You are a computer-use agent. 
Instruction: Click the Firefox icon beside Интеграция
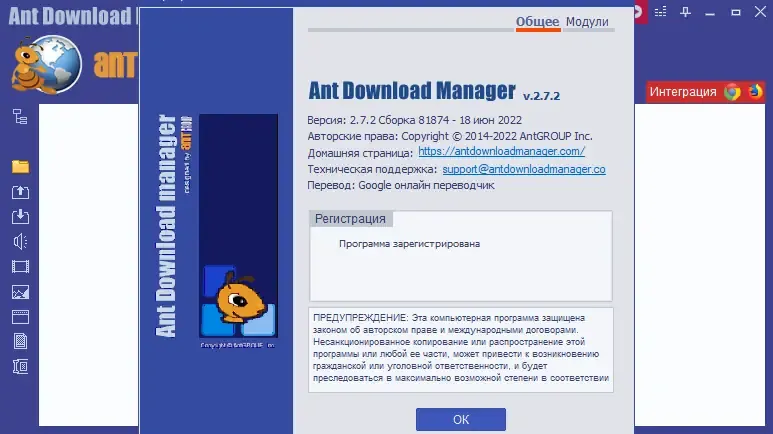coord(755,91)
